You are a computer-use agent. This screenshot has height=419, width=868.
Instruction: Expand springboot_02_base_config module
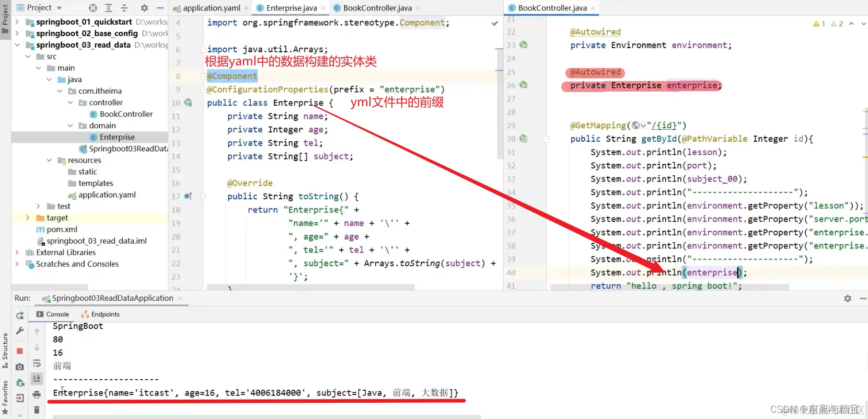[17, 33]
